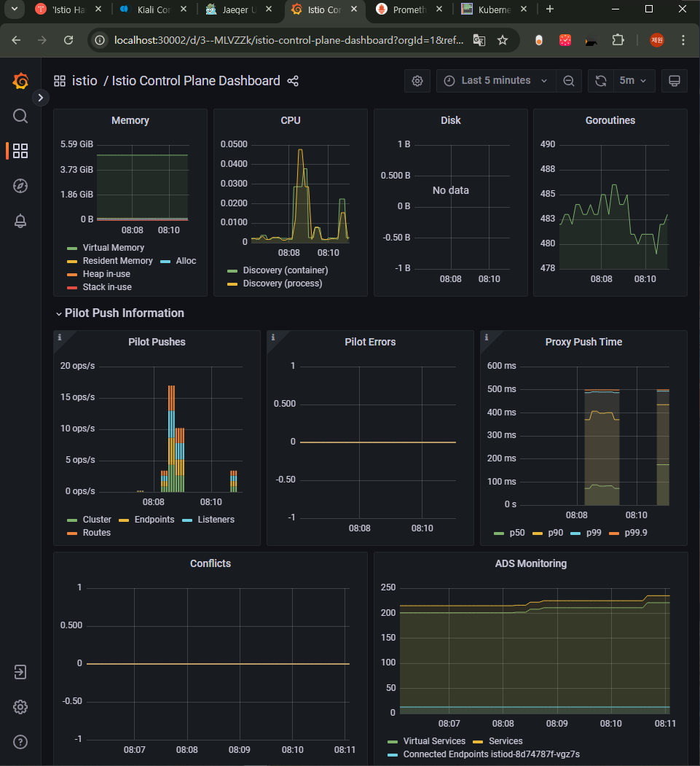Image resolution: width=700 pixels, height=766 pixels.
Task: Open the Memory panel title menu
Action: (x=130, y=121)
